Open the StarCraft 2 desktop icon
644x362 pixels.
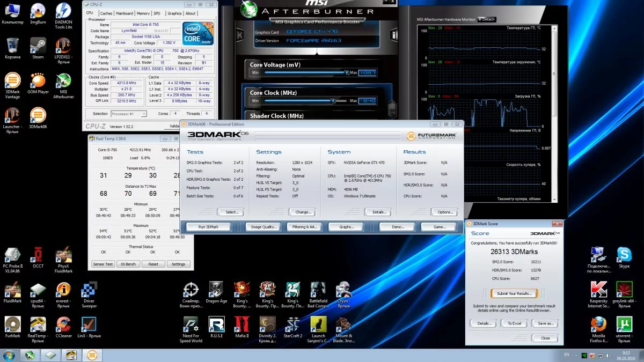click(293, 324)
